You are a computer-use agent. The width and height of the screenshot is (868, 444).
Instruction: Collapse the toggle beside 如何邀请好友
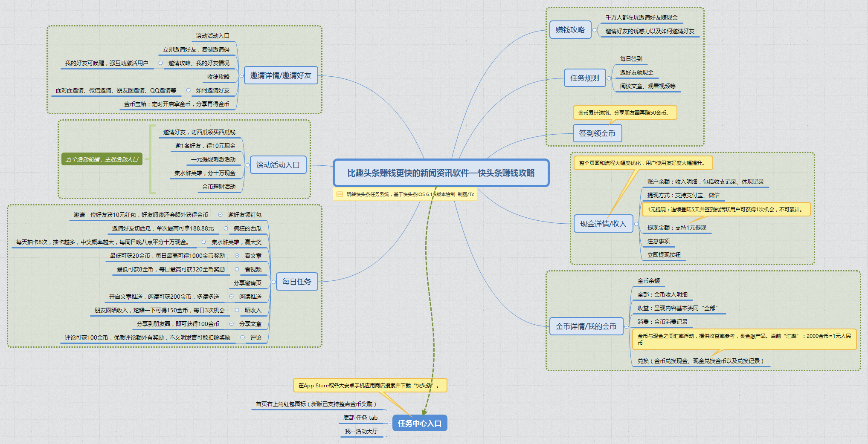coord(188,90)
